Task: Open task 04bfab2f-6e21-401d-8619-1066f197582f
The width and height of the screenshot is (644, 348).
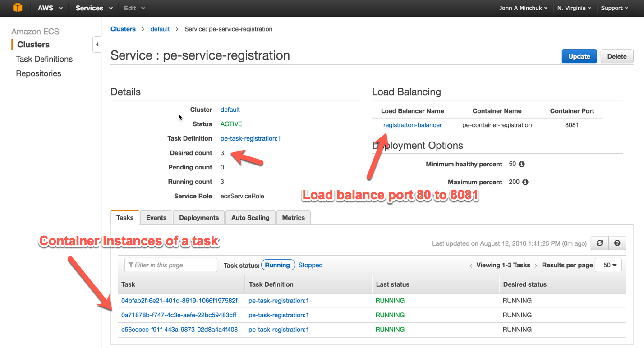Action: click(179, 301)
